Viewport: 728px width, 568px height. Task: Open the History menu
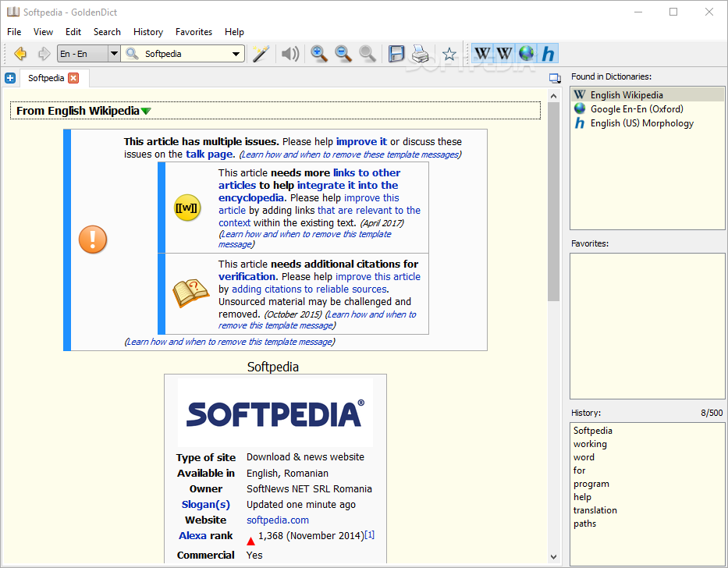pyautogui.click(x=148, y=31)
